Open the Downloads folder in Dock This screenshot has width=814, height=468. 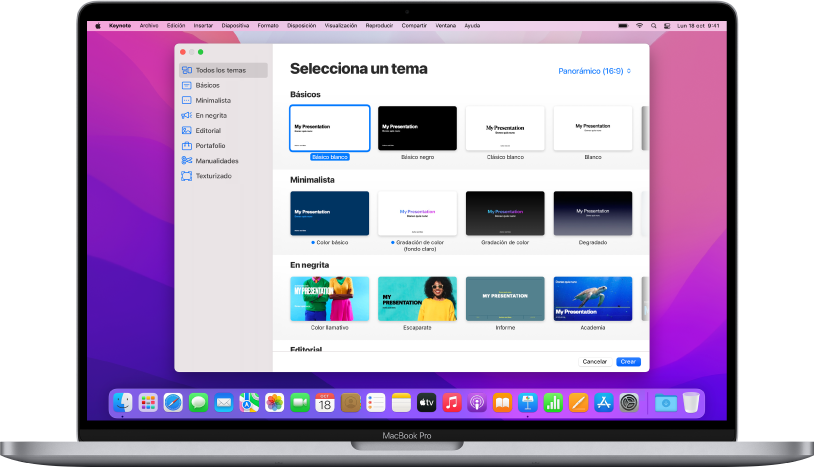click(666, 403)
